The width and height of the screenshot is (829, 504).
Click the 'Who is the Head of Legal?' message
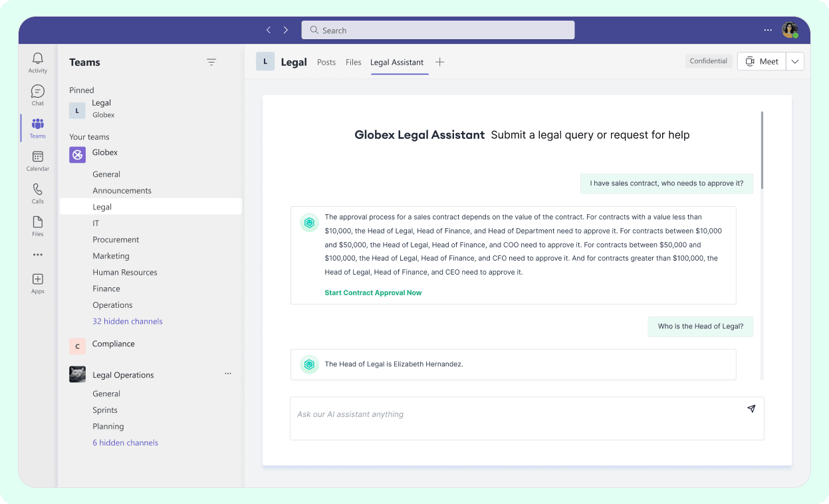pos(701,326)
